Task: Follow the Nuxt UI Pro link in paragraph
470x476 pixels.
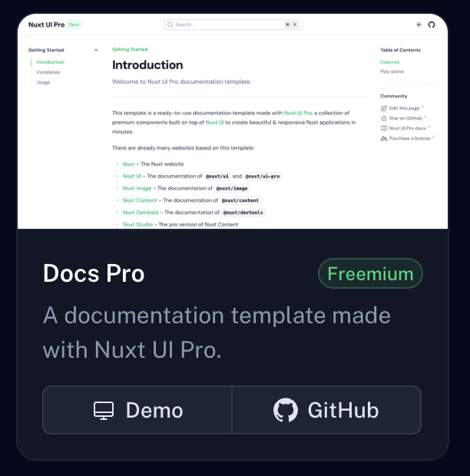Action: point(297,113)
